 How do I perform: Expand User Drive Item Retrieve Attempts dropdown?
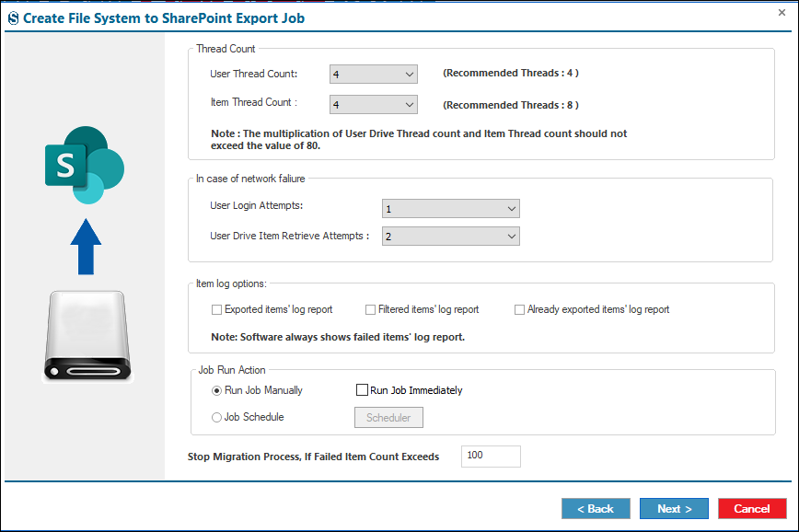pos(451,237)
